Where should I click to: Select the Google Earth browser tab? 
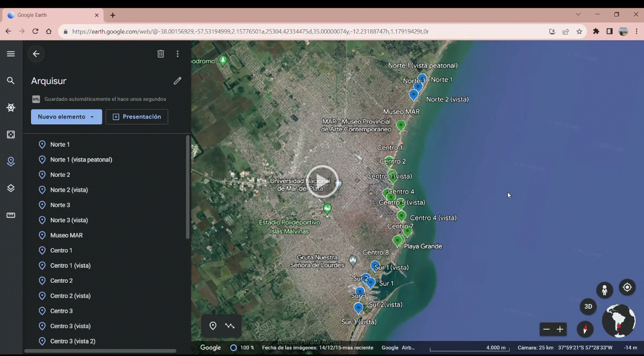(x=53, y=15)
